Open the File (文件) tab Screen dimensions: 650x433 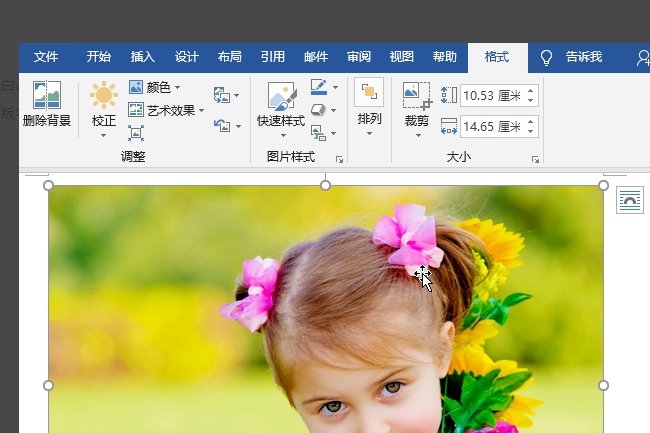pyautogui.click(x=46, y=57)
